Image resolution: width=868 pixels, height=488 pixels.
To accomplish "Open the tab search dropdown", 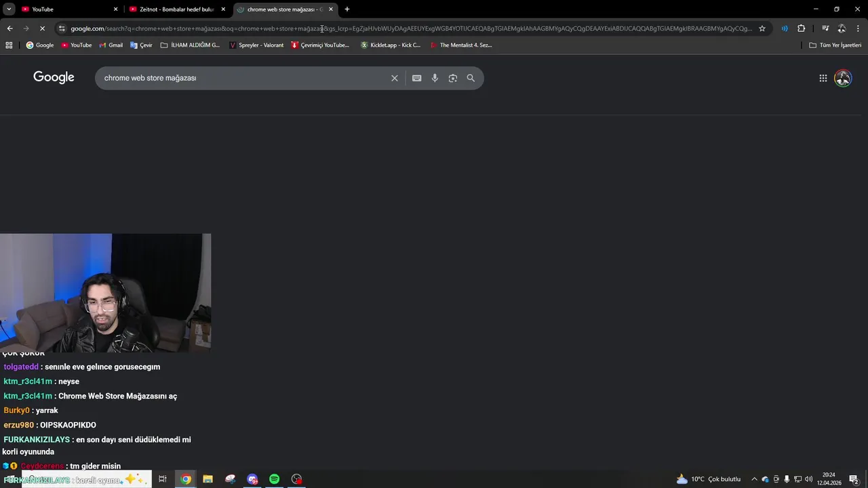I will 9,9.
